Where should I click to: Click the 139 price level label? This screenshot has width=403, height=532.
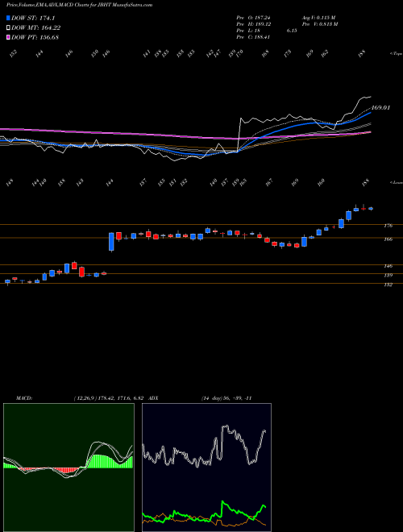[x=388, y=275]
